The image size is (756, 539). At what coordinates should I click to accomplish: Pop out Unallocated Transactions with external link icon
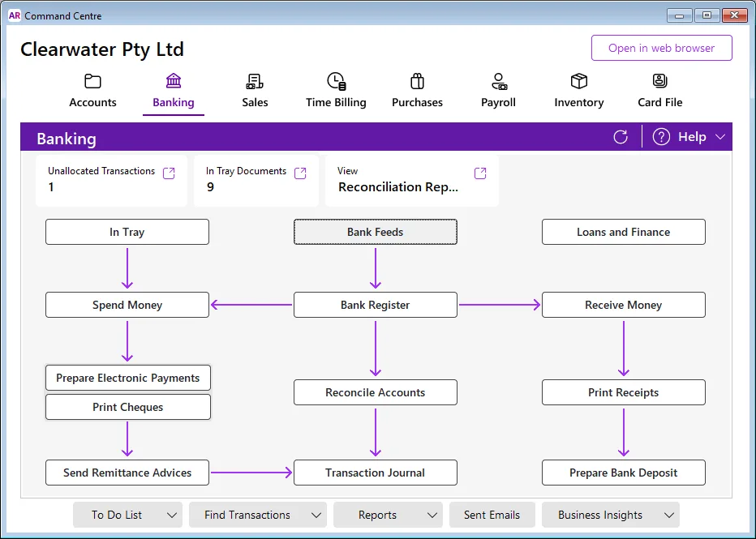click(x=169, y=173)
